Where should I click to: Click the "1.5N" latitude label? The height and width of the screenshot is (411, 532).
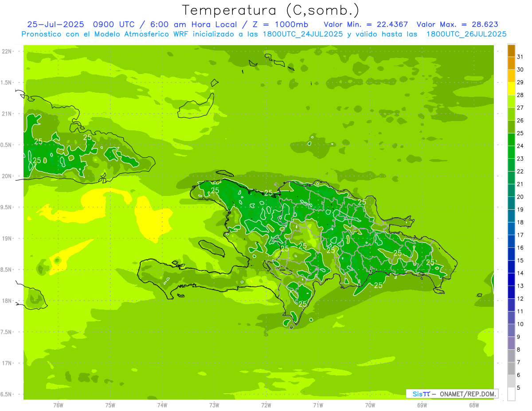click(x=7, y=83)
